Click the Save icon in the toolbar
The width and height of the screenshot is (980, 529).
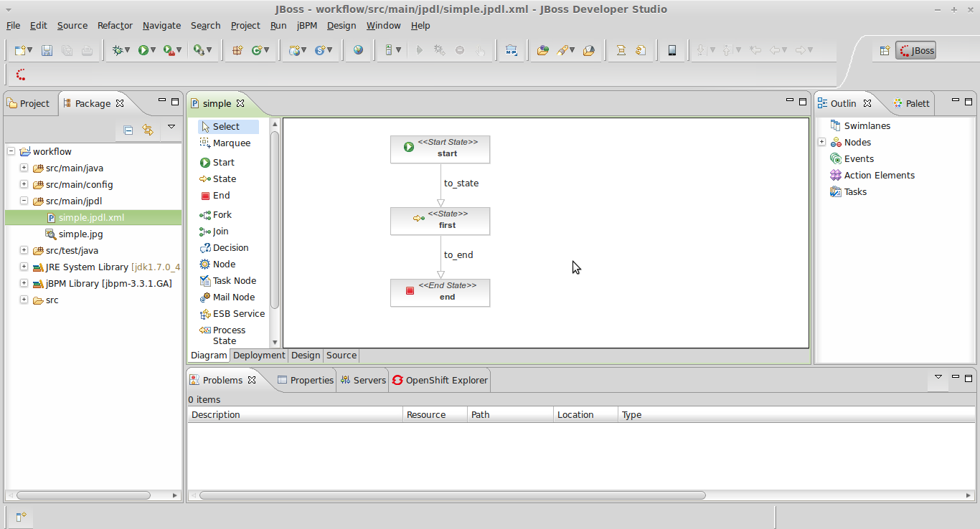click(x=45, y=49)
